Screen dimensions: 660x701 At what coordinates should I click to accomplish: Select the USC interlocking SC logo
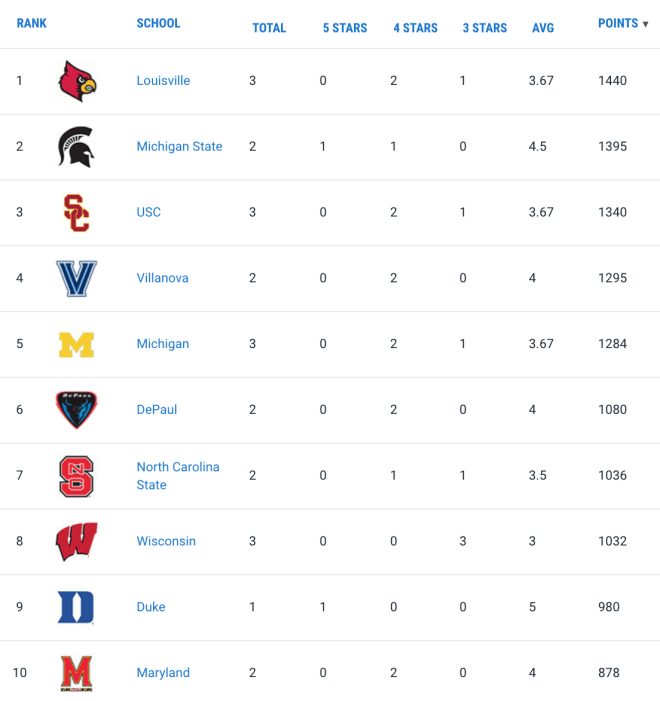pos(76,213)
